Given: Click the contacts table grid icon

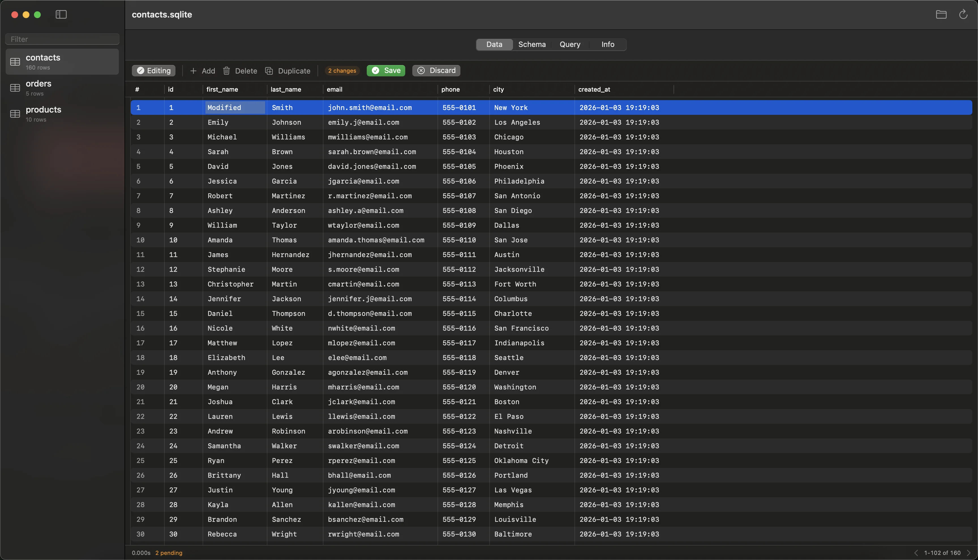Looking at the screenshot, I should [15, 61].
